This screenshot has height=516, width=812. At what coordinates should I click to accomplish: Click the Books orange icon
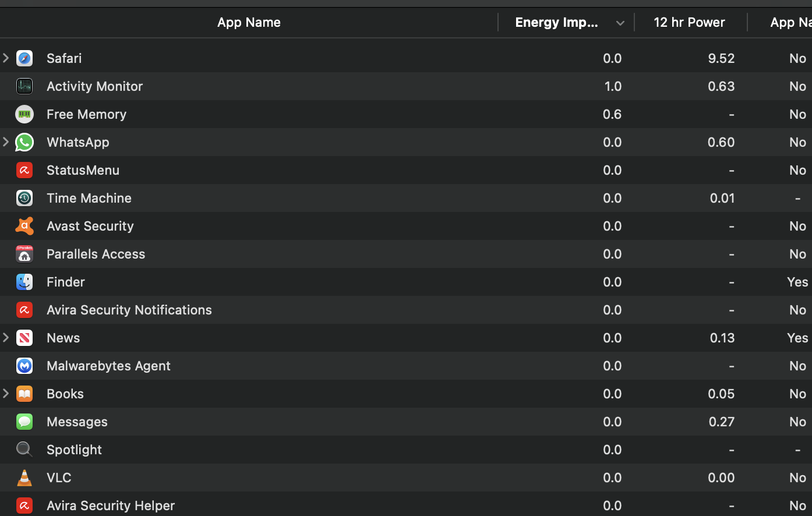coord(24,394)
